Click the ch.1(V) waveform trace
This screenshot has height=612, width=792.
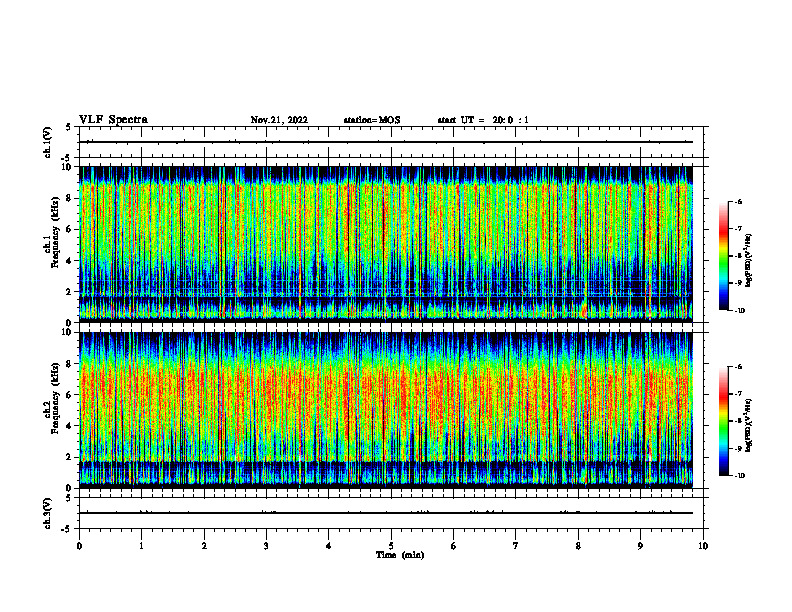coord(386,142)
